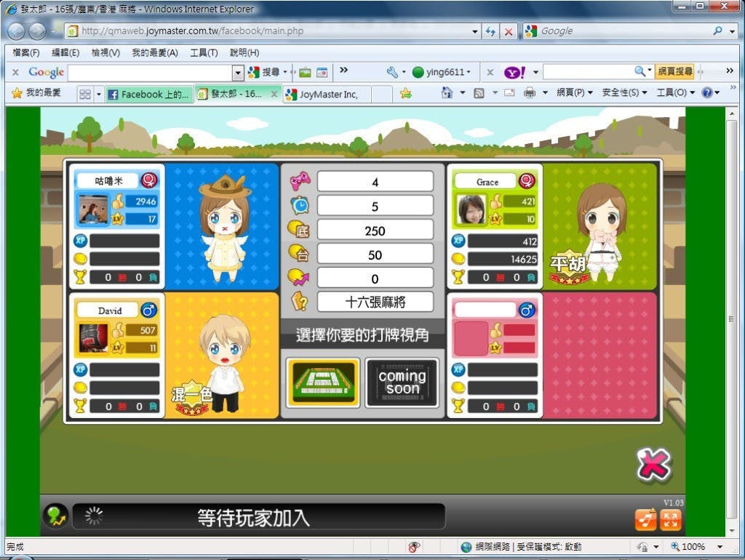
Task: Click the Google toolbar wrench settings icon
Action: (x=392, y=72)
